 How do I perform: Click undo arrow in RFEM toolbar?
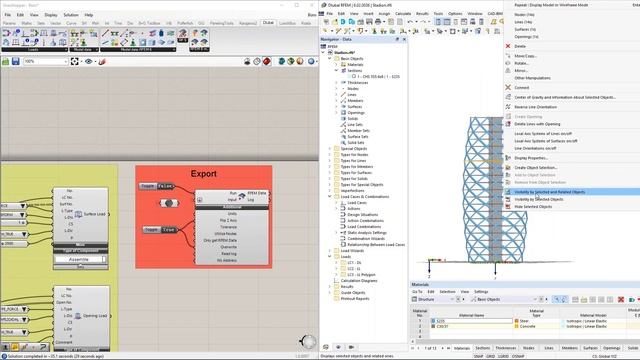pyautogui.click(x=410, y=22)
